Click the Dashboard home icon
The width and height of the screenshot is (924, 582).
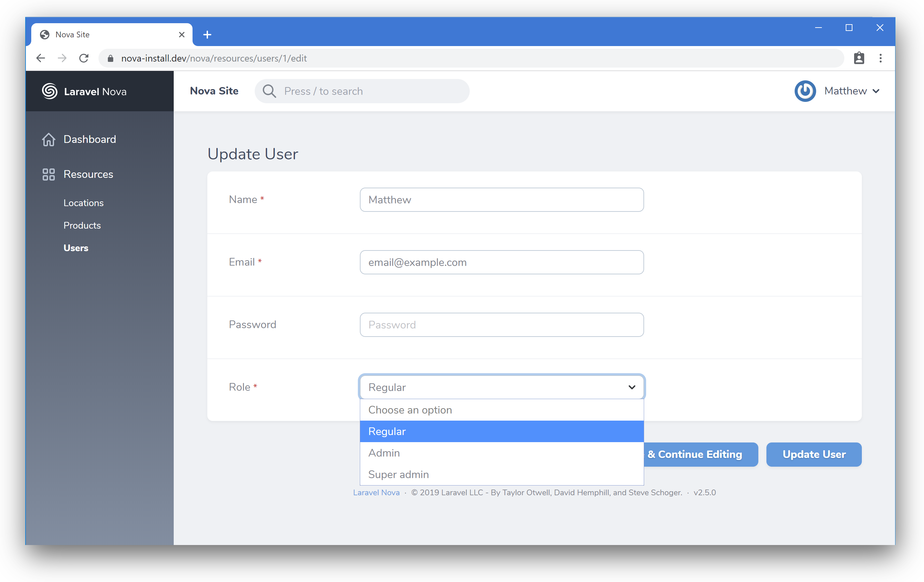point(49,139)
